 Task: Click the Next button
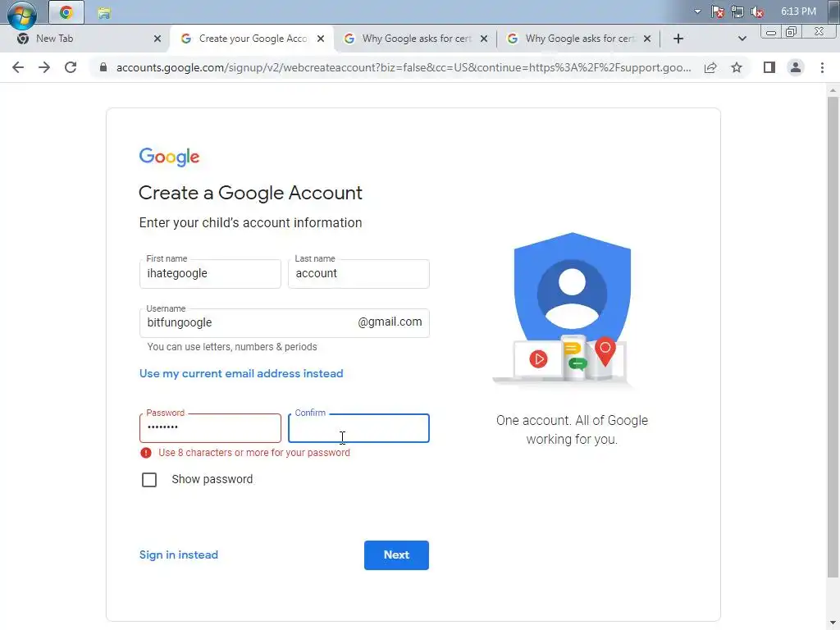(x=396, y=555)
